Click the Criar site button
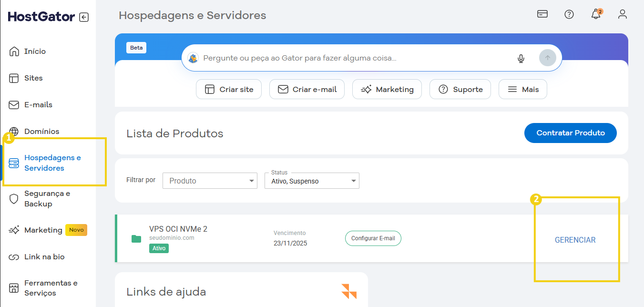This screenshot has height=307, width=644. coord(229,89)
